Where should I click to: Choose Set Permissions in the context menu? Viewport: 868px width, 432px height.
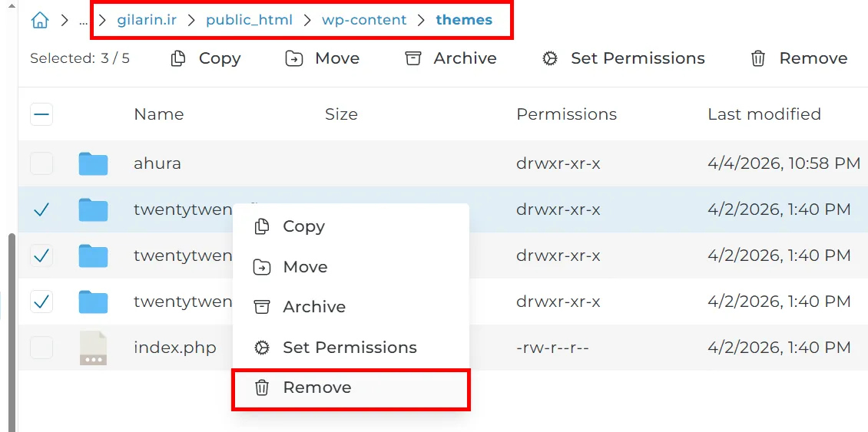pyautogui.click(x=350, y=348)
